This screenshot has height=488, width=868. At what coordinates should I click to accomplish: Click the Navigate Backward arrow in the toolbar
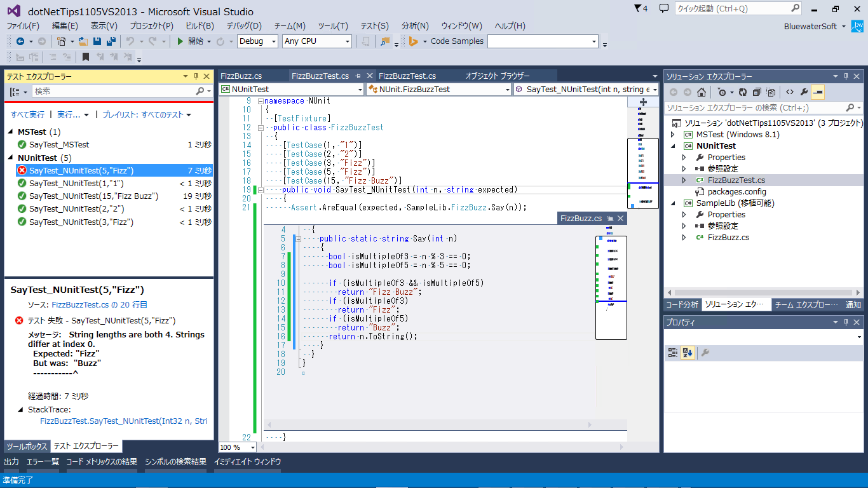[x=20, y=41]
